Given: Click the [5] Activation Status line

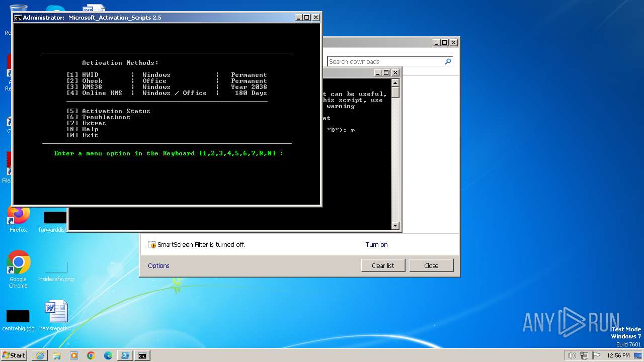Looking at the screenshot, I should (x=108, y=111).
